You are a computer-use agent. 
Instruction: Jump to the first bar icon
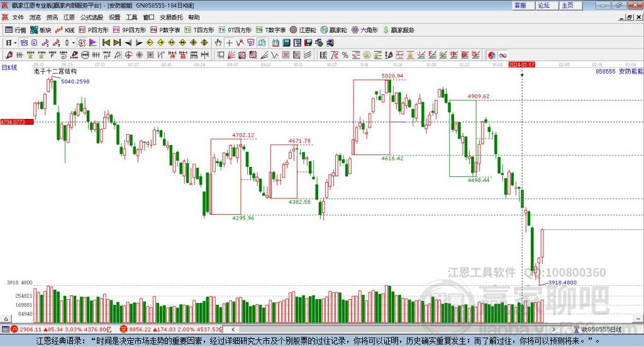[106, 43]
